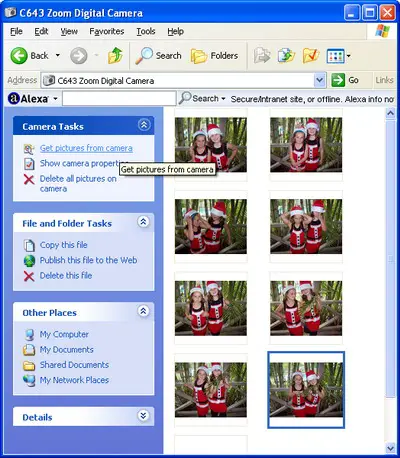Click the Shared Documents folder icon
The width and height of the screenshot is (400, 458).
click(x=29, y=366)
